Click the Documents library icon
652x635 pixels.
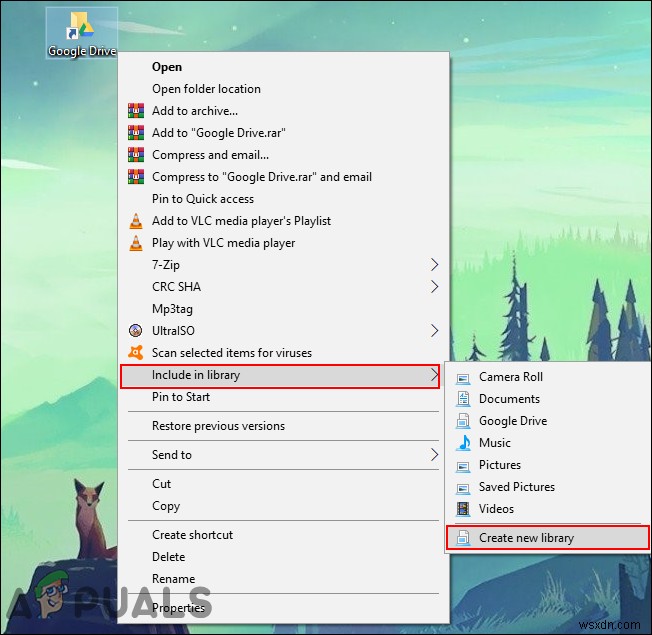463,399
